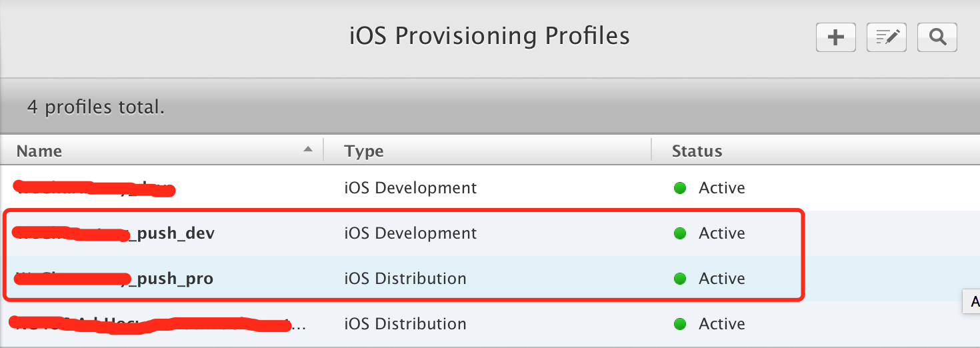
Task: Click the plus icon to add a profile
Action: pyautogui.click(x=835, y=37)
